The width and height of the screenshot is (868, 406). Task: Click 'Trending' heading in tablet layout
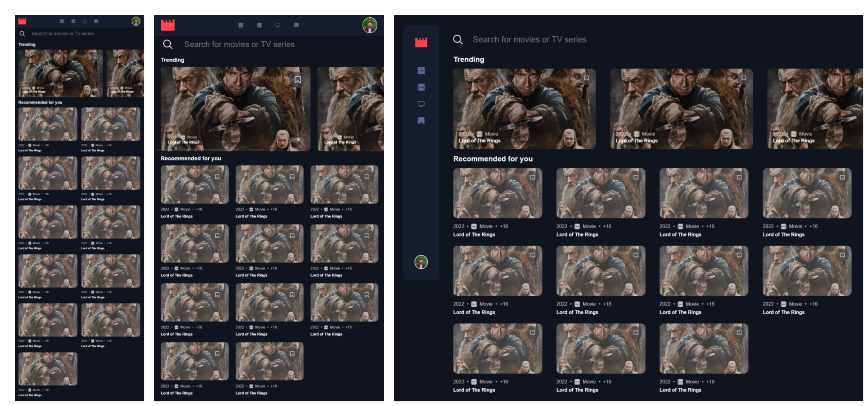[x=173, y=60]
